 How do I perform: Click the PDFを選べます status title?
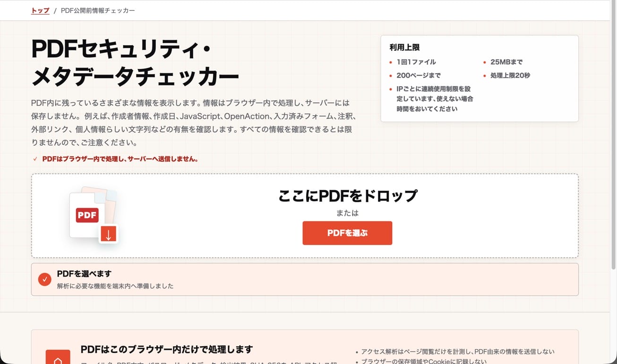point(84,273)
